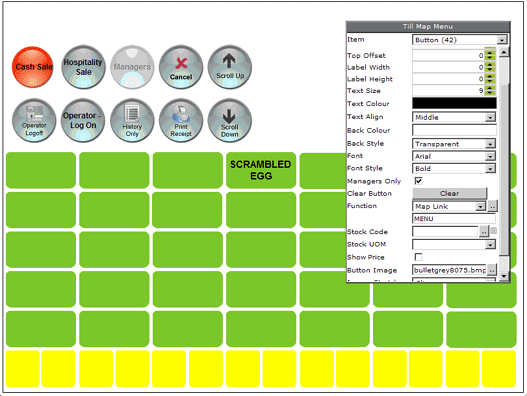527x396 pixels.
Task: Click the Print Receipt printer icon
Action: pyautogui.click(x=181, y=120)
